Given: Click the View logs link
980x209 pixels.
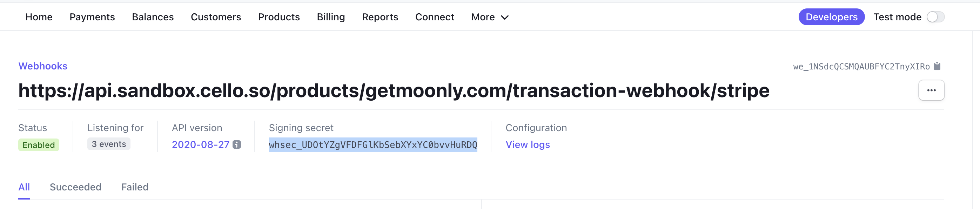Looking at the screenshot, I should tap(528, 145).
